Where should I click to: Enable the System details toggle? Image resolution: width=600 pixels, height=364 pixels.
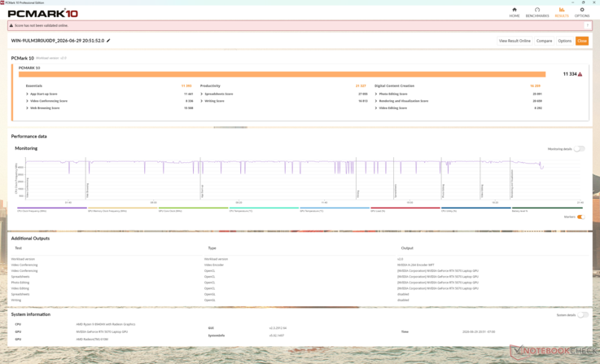coord(583,315)
